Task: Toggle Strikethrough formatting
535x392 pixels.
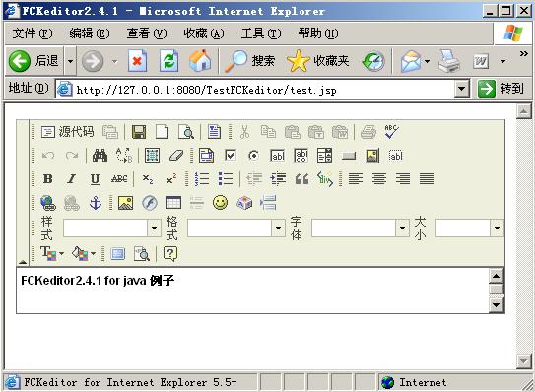Action: coord(119,179)
